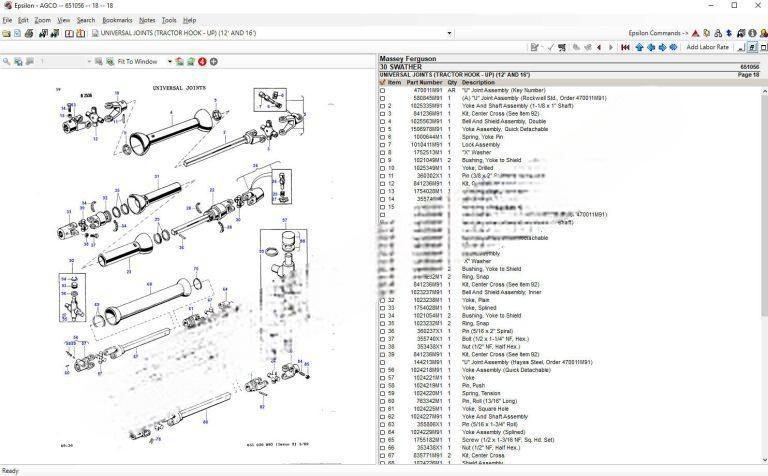Click the Fit To Window label
Viewport: 768px width, 476px height.
[138, 62]
